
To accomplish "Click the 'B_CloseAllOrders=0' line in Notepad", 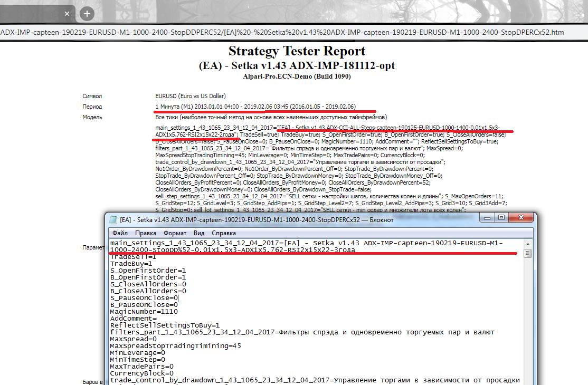I will pos(148,291).
